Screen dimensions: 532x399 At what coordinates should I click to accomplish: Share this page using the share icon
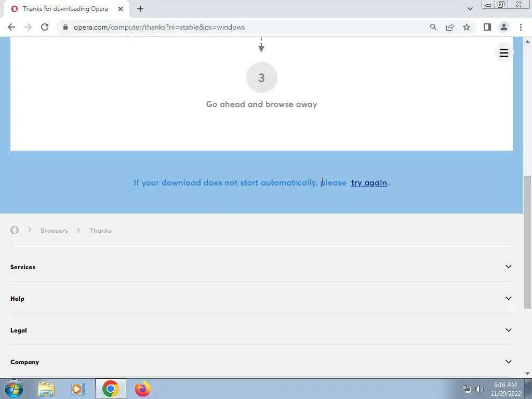pos(450,27)
